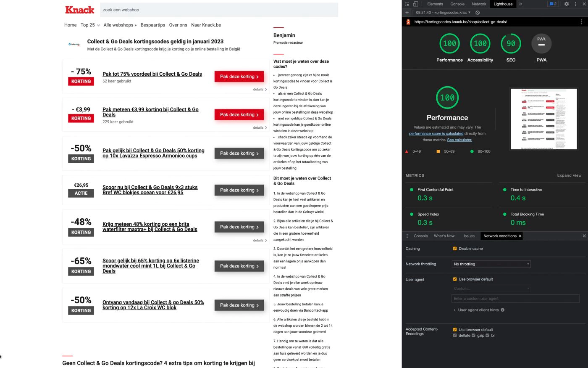Toggle Accepted Content-Encodings 'Use browser default' checkbox

(455, 330)
